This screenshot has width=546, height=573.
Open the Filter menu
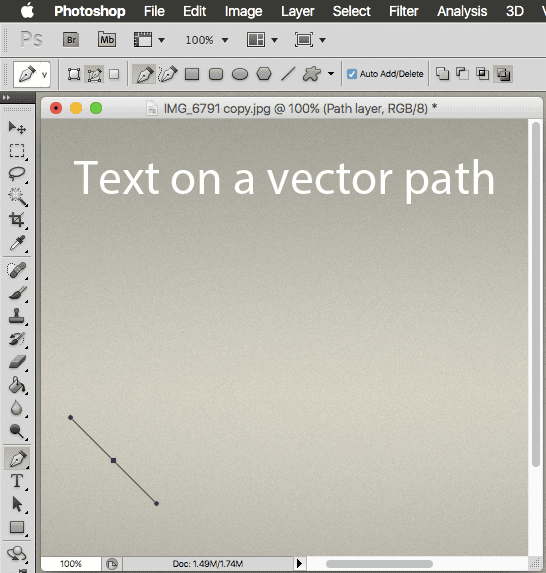pyautogui.click(x=403, y=11)
